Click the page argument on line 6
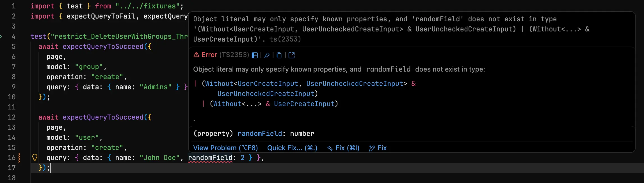Viewport: 644px width, 183px height. click(x=54, y=57)
